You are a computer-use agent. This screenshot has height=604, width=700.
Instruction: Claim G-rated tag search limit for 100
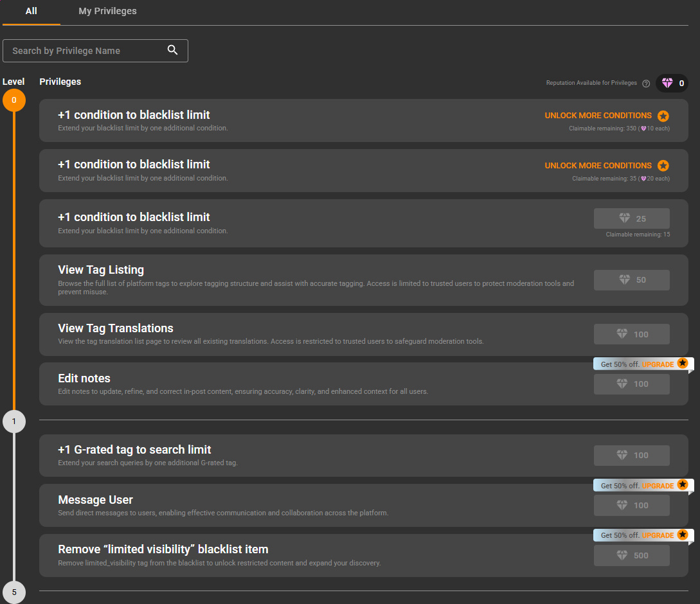click(x=632, y=456)
